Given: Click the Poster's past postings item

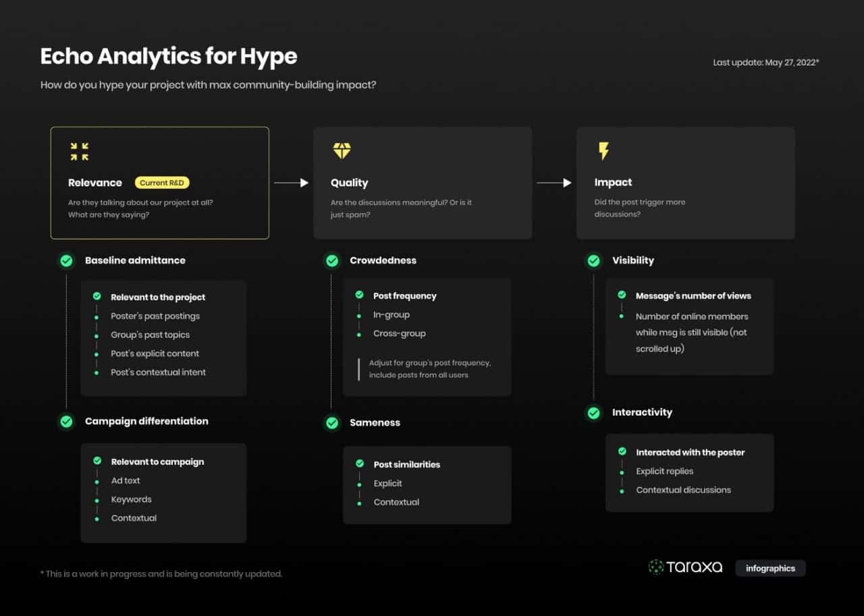Looking at the screenshot, I should (x=155, y=316).
